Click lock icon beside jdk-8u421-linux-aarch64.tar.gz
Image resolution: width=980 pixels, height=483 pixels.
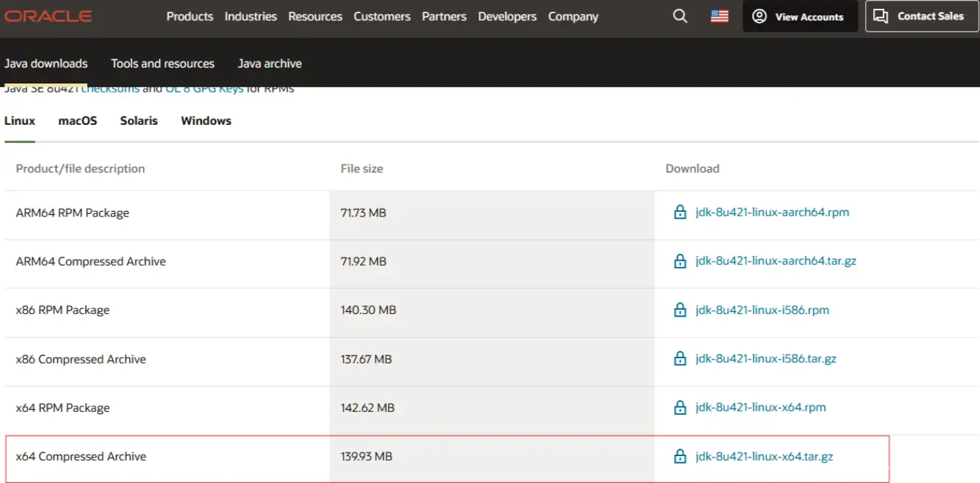680,262
